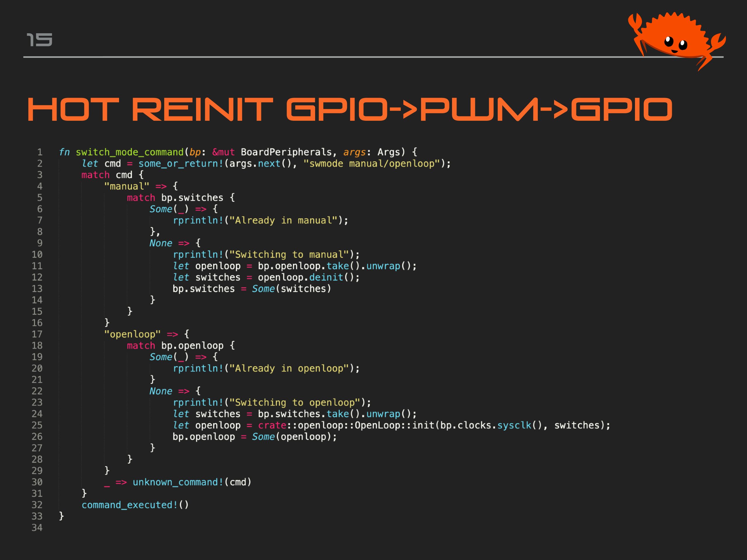Click 'Some(_) => {' on line 19
This screenshot has height=560, width=747.
click(x=183, y=357)
